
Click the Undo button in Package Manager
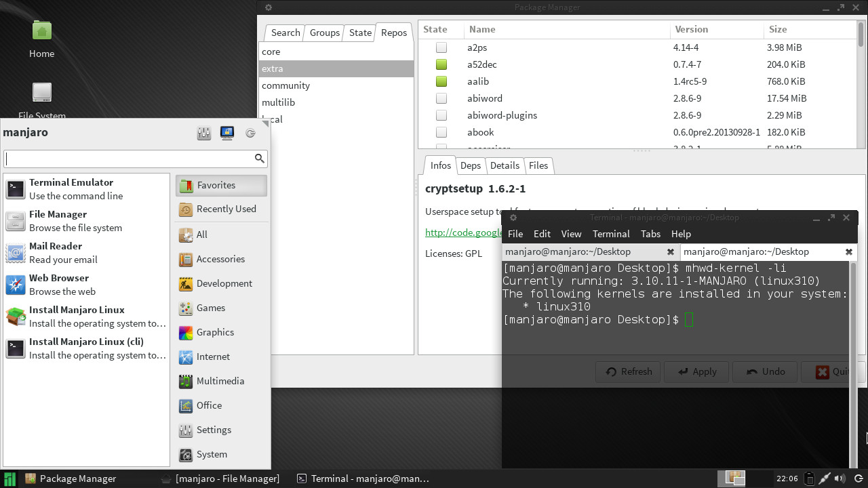[765, 371]
